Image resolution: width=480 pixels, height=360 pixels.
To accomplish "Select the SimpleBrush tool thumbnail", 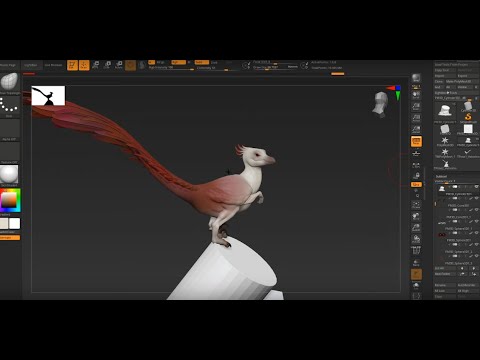I will coord(468,117).
